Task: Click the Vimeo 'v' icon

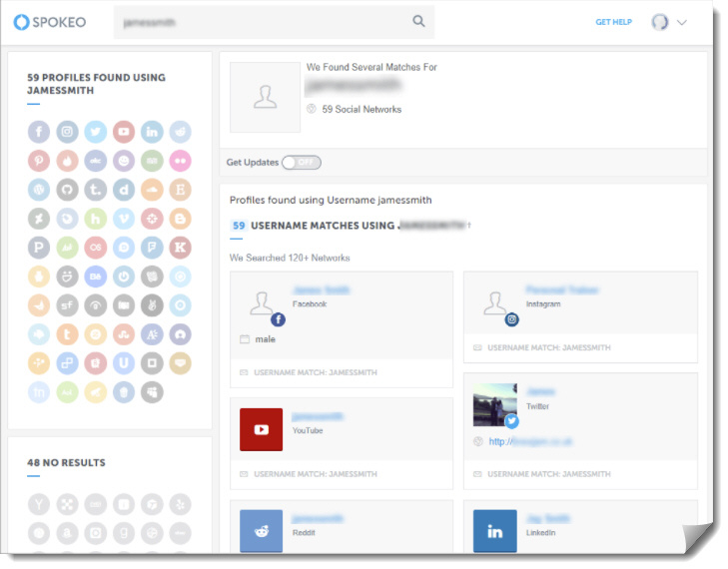Action: (124, 219)
